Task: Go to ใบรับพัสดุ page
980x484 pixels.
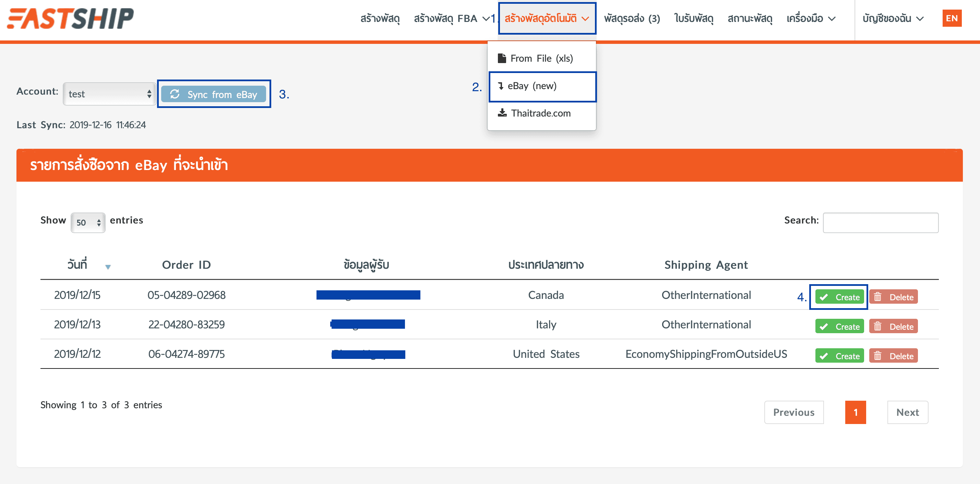Action: coord(694,18)
